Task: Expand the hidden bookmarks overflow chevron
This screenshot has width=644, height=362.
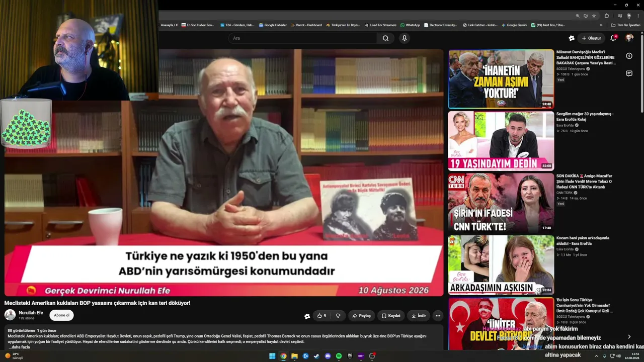Action: point(601,25)
